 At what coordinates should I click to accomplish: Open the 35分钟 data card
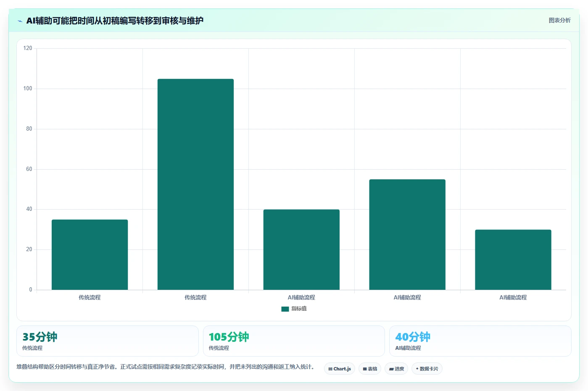tap(108, 341)
